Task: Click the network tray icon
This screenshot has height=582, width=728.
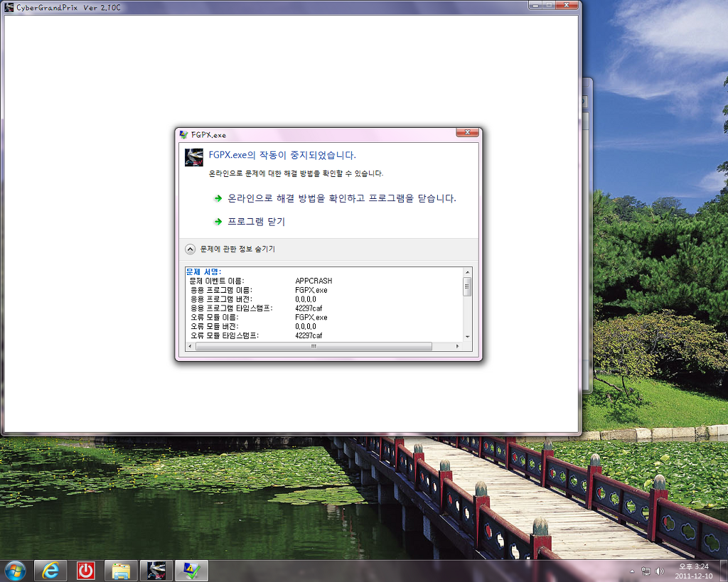Action: click(646, 571)
